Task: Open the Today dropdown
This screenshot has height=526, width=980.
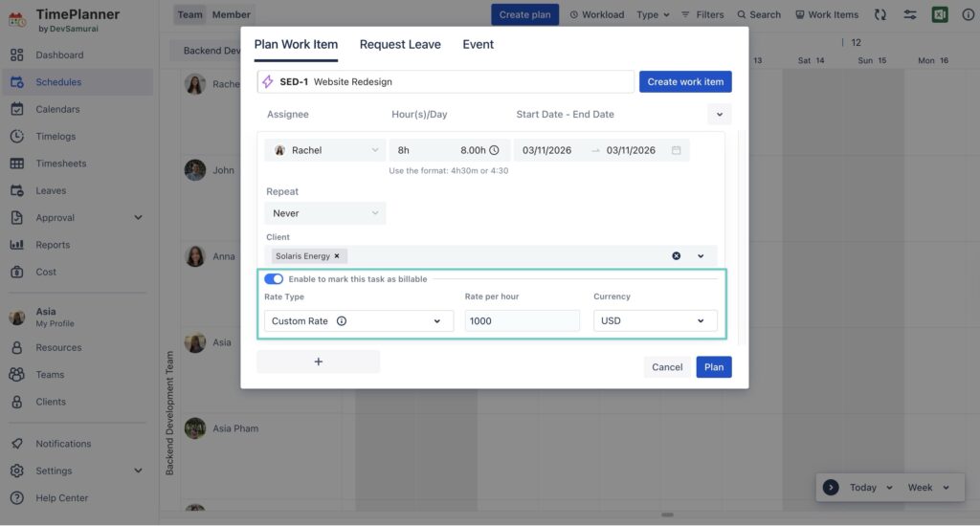Action: point(871,488)
